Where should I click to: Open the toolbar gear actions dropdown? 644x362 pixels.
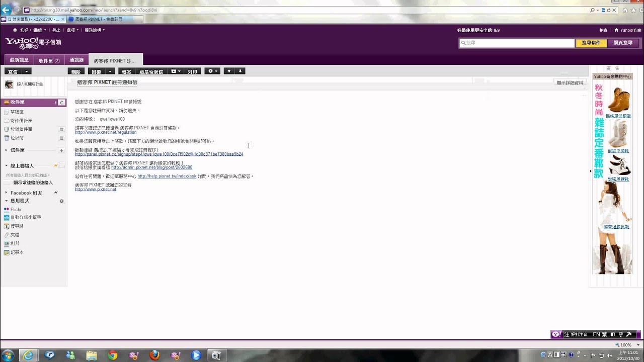(212, 71)
